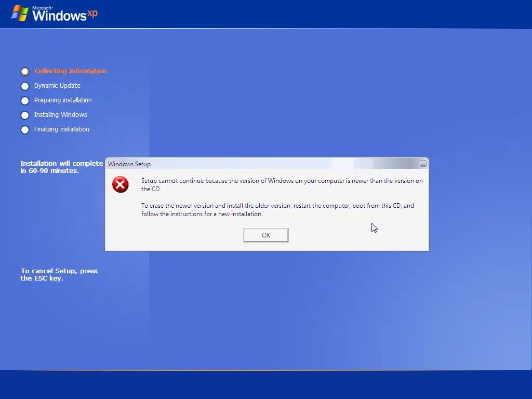Click the Collecting information step bullet
The width and height of the screenshot is (532, 399).
(25, 72)
